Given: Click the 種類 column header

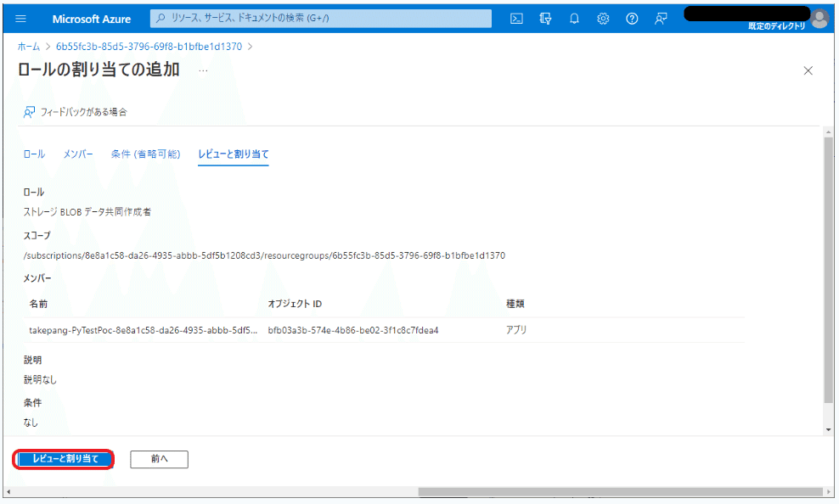Looking at the screenshot, I should (x=515, y=304).
